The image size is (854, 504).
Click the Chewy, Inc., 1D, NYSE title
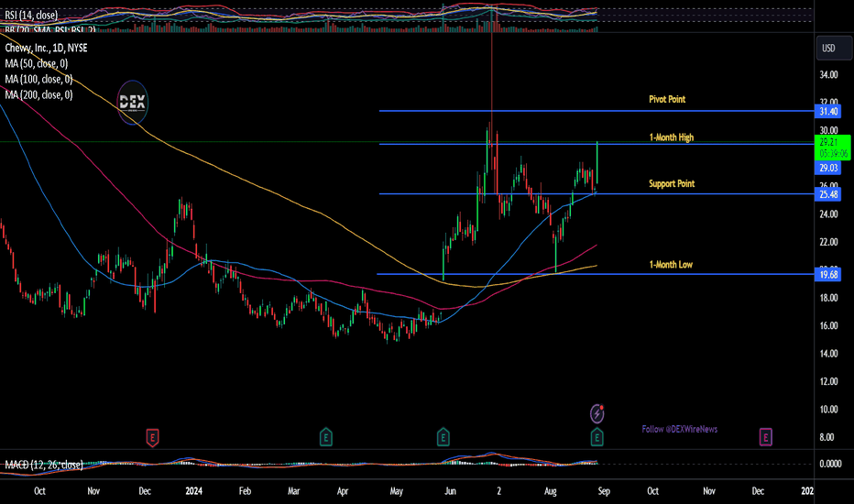[x=47, y=48]
